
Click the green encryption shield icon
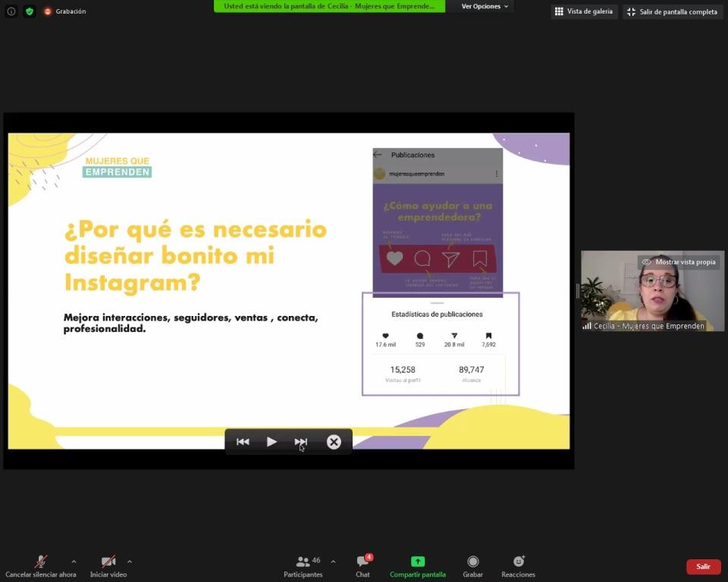pos(30,11)
